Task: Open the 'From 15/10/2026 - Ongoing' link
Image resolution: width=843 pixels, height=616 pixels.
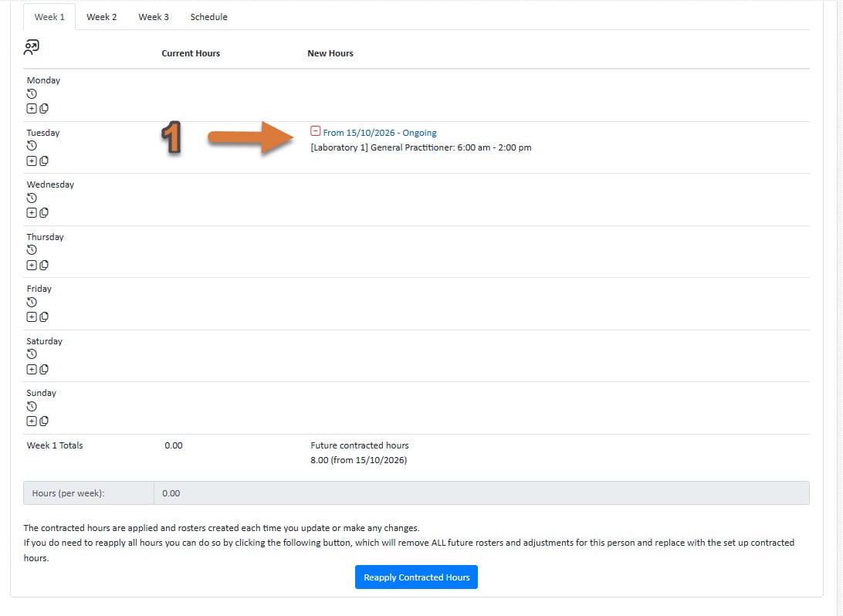Action: point(380,133)
